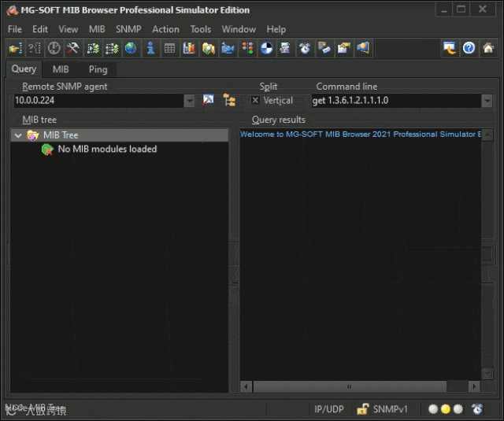Click the padlock icon in the status bar
Image resolution: width=504 pixels, height=421 pixels.
click(x=363, y=409)
